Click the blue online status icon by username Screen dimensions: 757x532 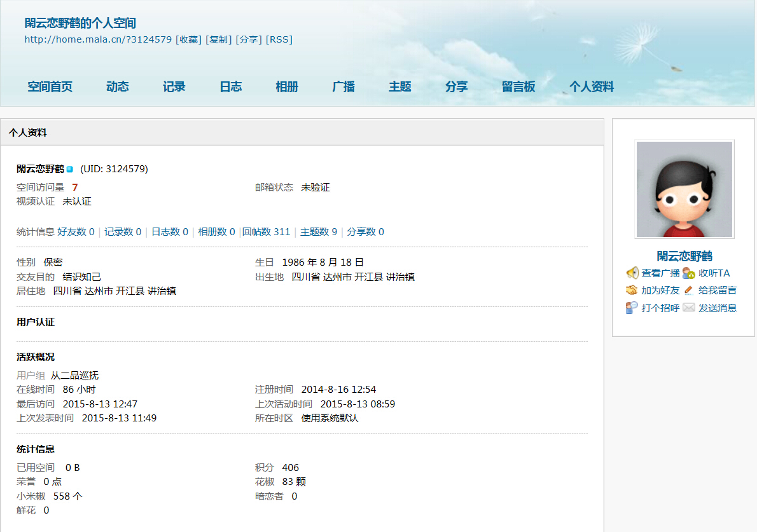coord(70,169)
